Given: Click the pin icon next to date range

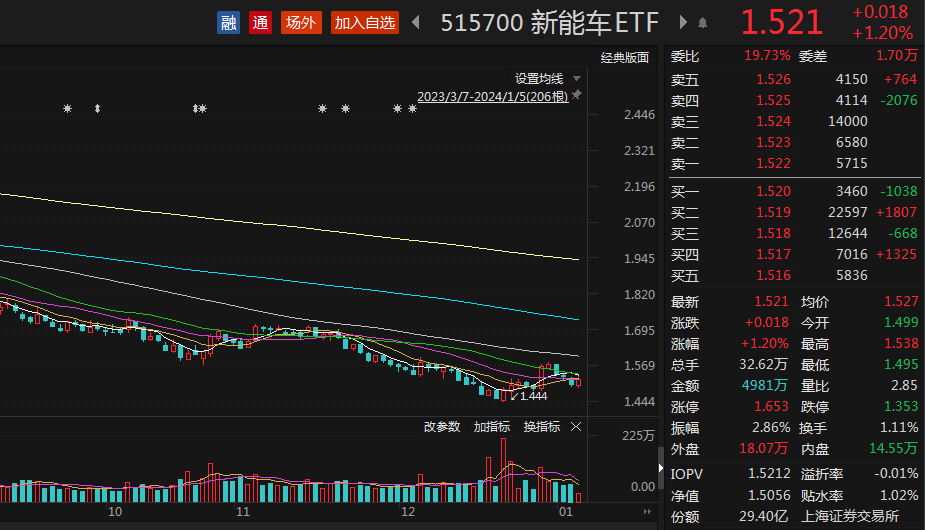Looking at the screenshot, I should 577,95.
